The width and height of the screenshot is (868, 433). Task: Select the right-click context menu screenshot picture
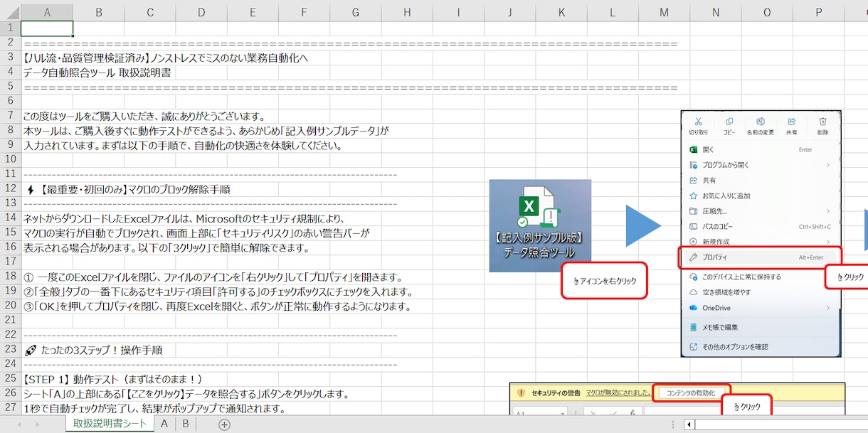pos(761,234)
